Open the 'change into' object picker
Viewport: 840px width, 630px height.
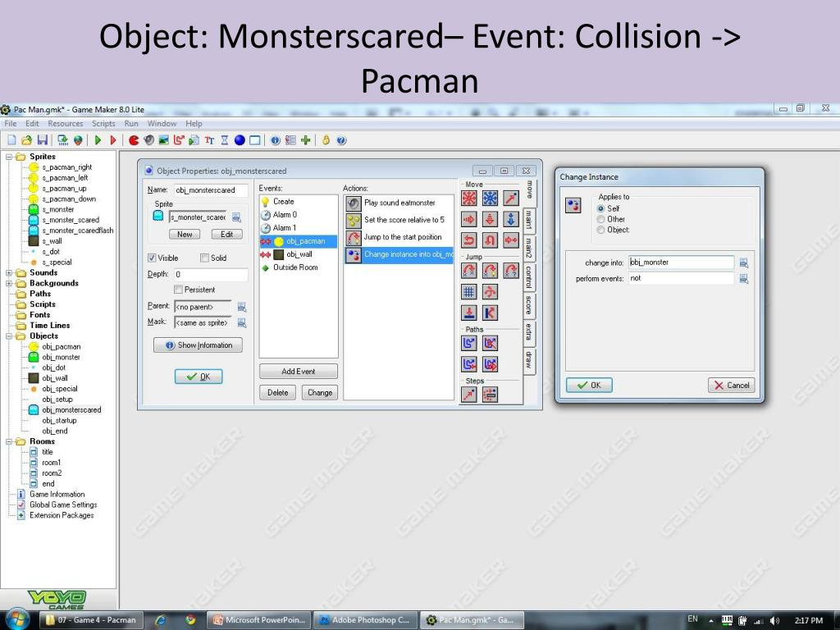click(743, 263)
